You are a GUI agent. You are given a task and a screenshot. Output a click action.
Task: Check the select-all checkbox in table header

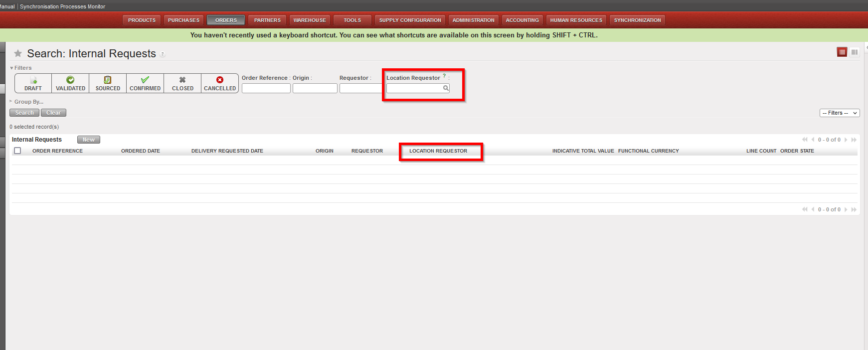coord(18,151)
